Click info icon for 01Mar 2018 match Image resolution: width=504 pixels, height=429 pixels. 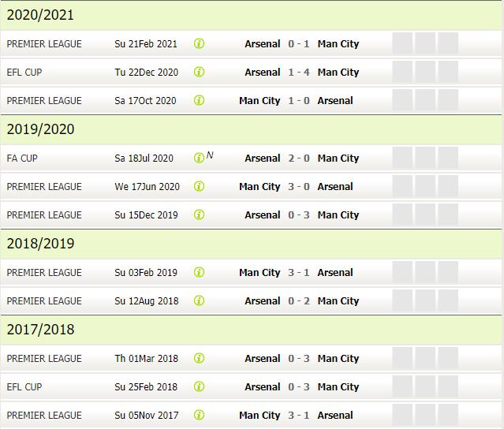tap(199, 358)
